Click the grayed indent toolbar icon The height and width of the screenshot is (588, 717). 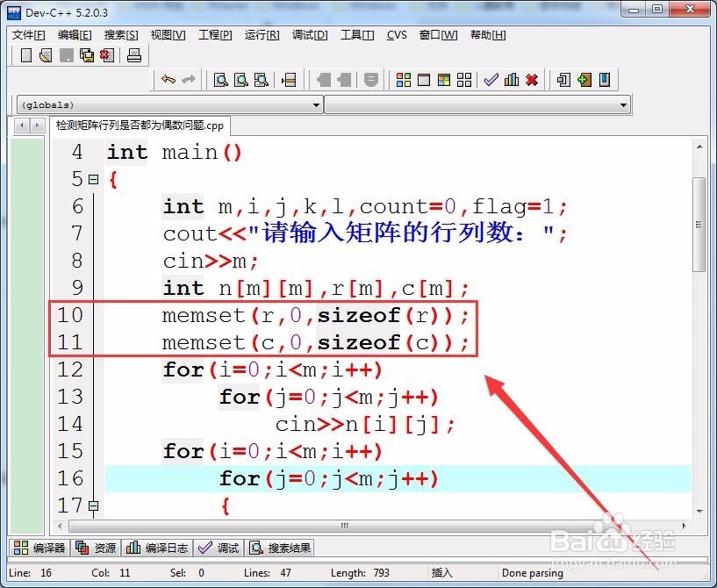324,80
